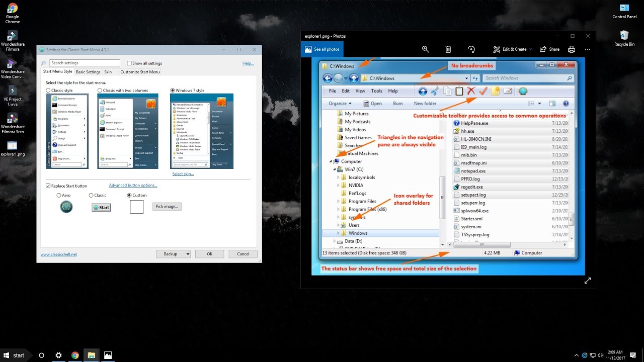Open Wondershare Video Converter desktop icon
644x362 pixels.
tap(13, 69)
